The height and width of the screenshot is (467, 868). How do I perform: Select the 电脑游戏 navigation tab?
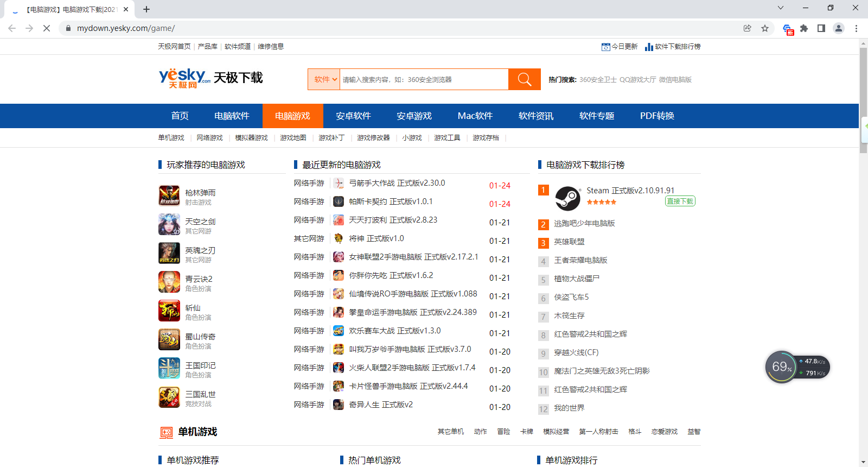(x=293, y=116)
